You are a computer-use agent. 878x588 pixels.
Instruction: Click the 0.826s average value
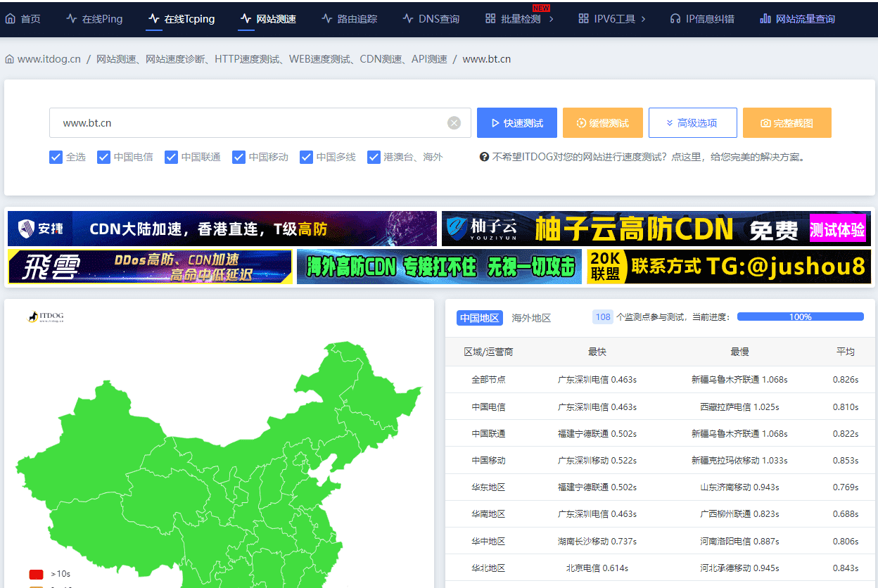(846, 380)
